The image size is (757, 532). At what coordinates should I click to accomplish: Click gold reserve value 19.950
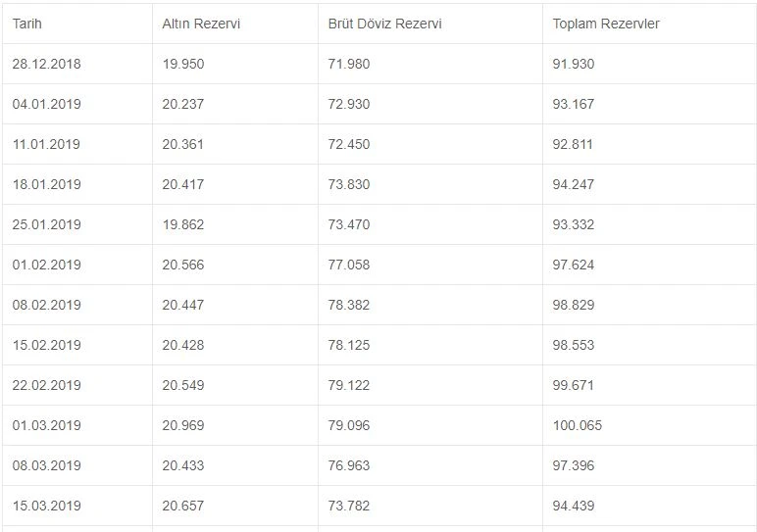point(183,64)
